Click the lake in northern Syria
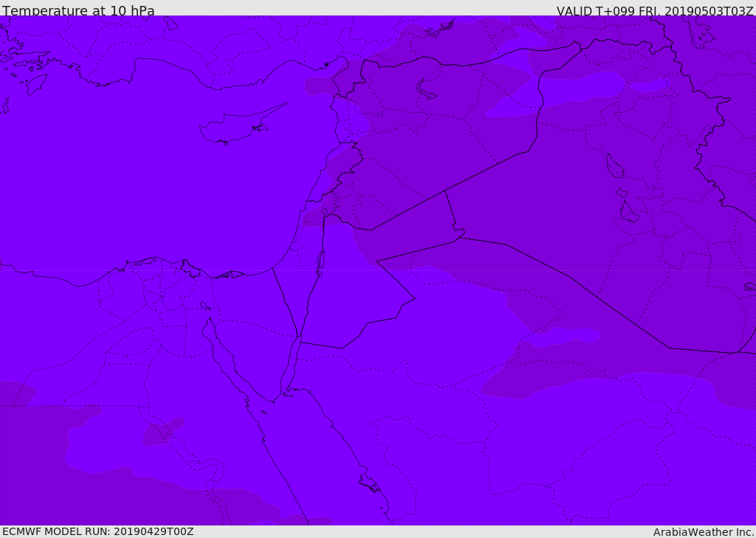Image resolution: width=756 pixels, height=538 pixels. pos(426,89)
